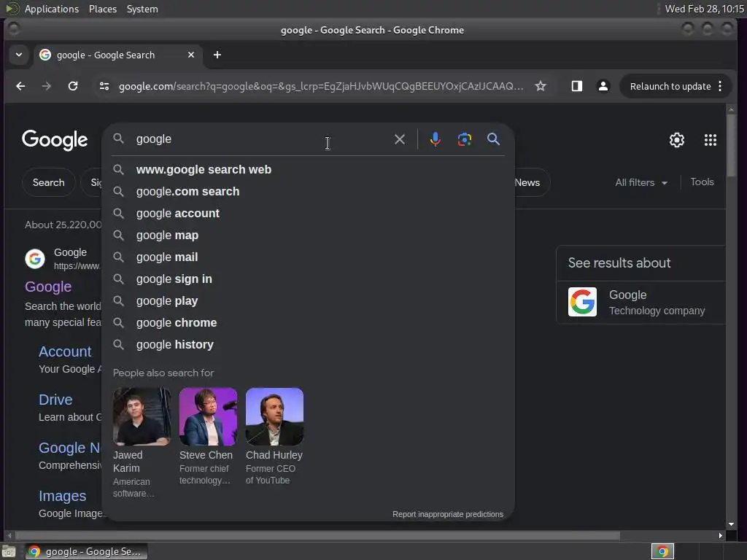Open Chad Hurley photo thumbnail
This screenshot has height=560, width=747.
[274, 416]
